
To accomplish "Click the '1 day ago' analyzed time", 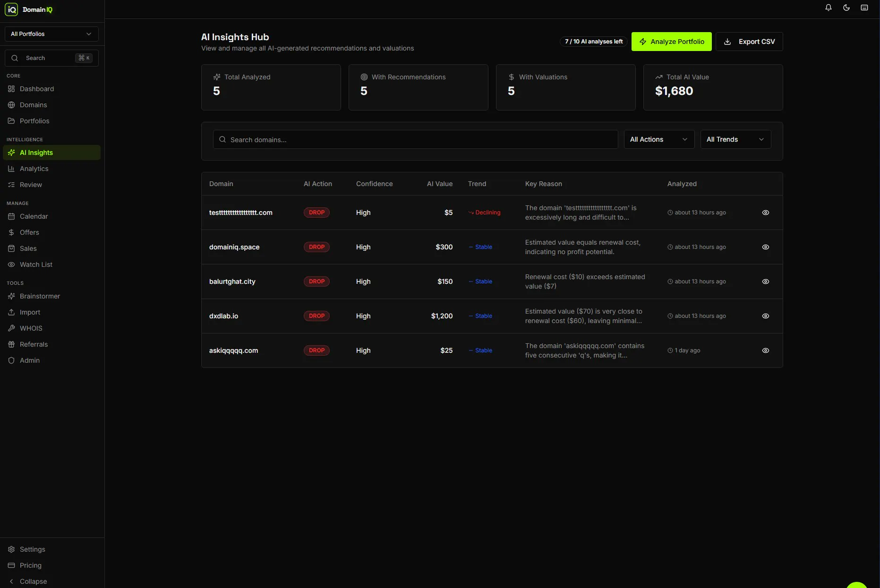I will 684,350.
